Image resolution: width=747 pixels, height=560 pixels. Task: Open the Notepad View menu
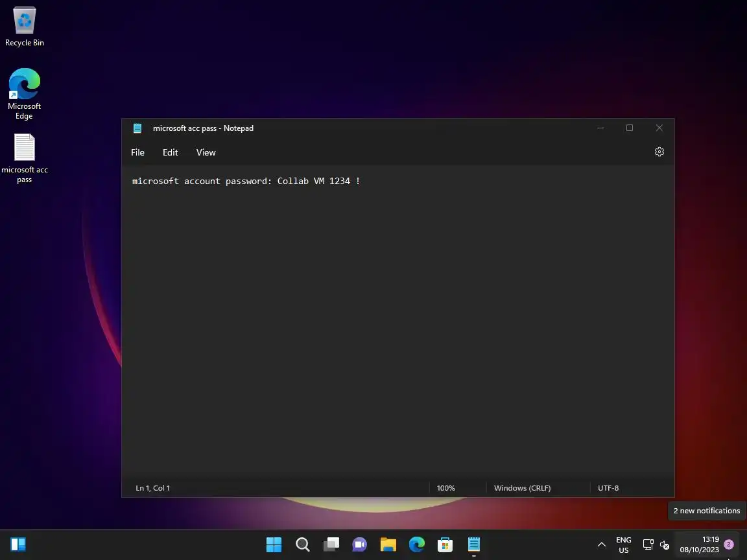[x=206, y=152]
